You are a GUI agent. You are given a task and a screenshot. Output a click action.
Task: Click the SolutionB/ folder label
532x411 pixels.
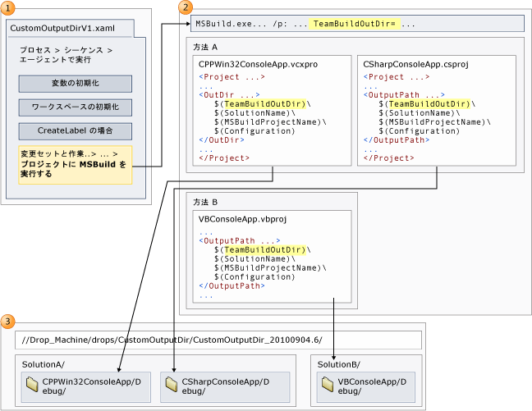pyautogui.click(x=338, y=364)
